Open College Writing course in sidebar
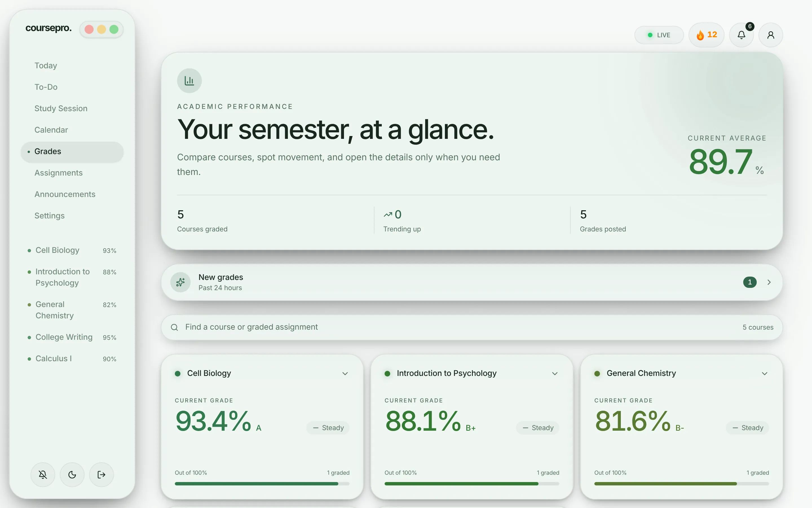Screen dimensions: 812x508 (72, 337)
